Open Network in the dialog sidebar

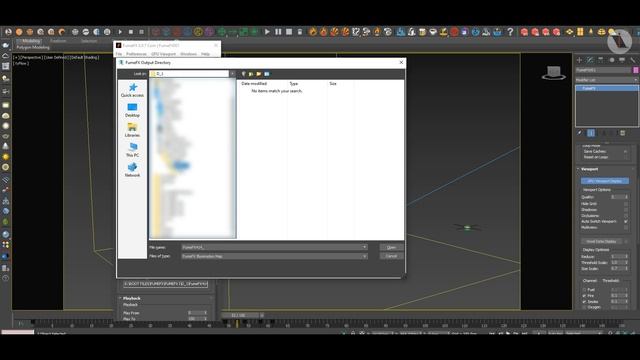click(x=132, y=170)
